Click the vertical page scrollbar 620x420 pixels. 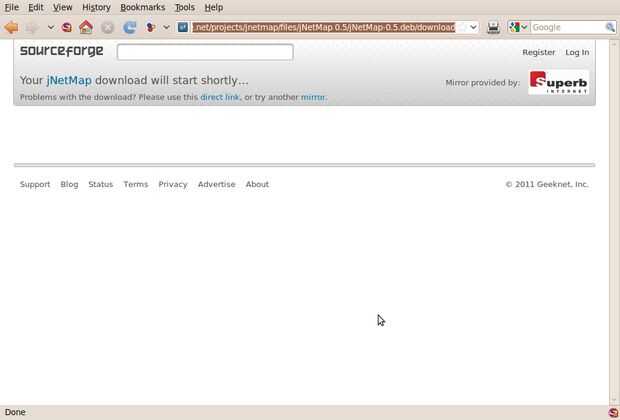(614, 222)
